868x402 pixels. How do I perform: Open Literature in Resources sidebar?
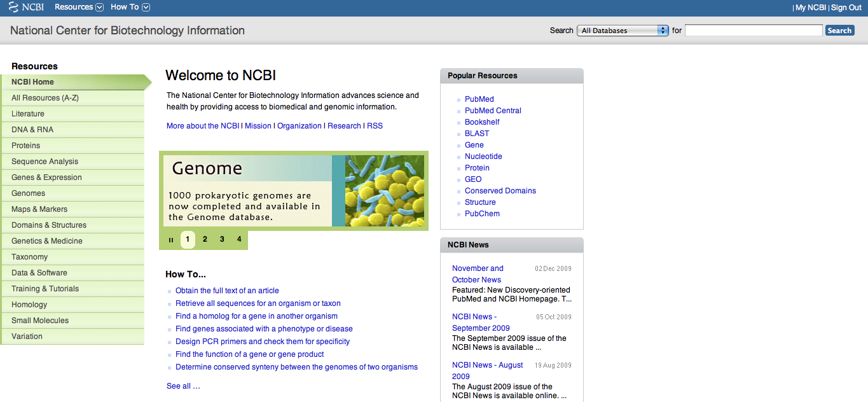(72, 114)
